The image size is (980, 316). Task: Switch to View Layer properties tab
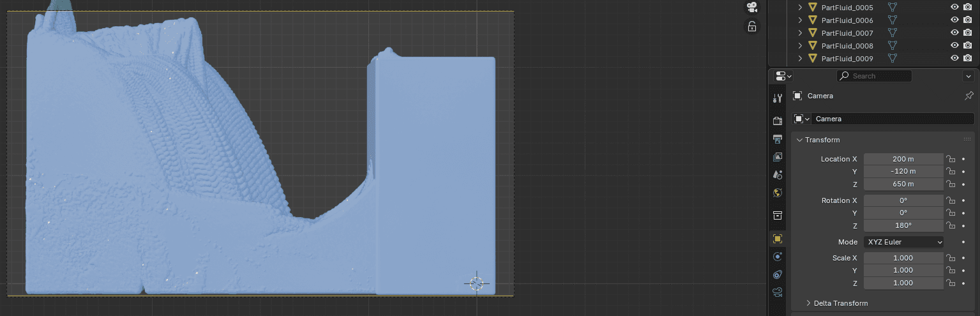click(x=777, y=157)
